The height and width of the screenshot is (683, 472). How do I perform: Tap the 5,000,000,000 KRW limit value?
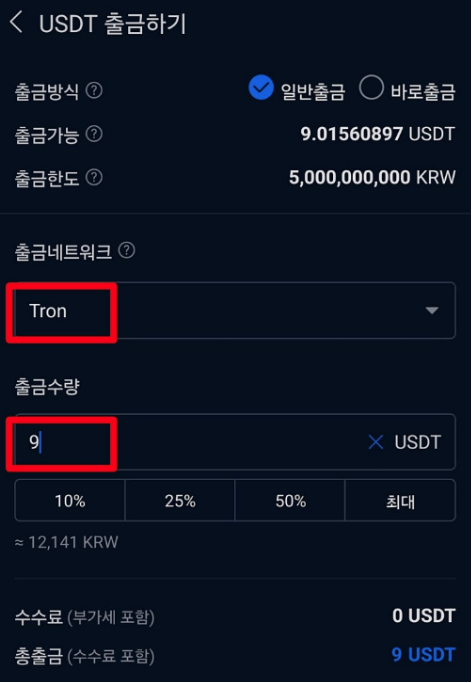372,177
